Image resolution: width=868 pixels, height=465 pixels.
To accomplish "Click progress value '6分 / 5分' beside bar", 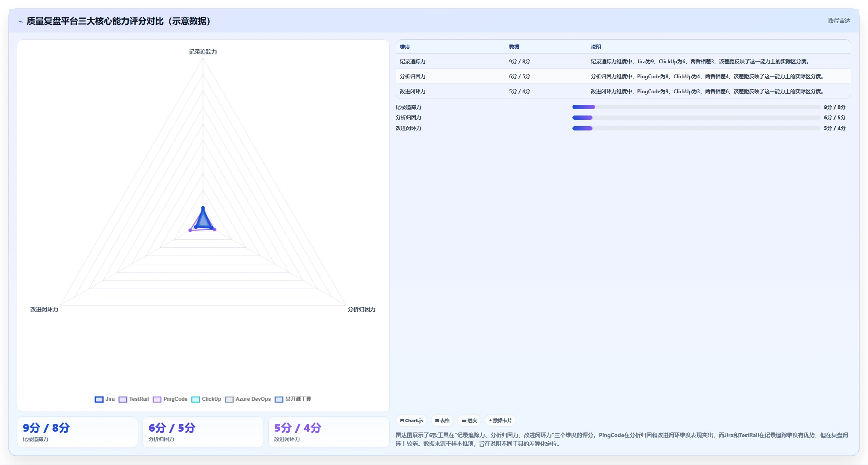I will pyautogui.click(x=835, y=118).
